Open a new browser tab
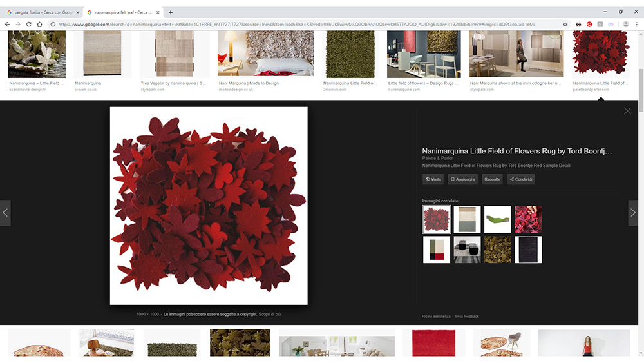Screen dimensions: 644x363 pyautogui.click(x=171, y=12)
